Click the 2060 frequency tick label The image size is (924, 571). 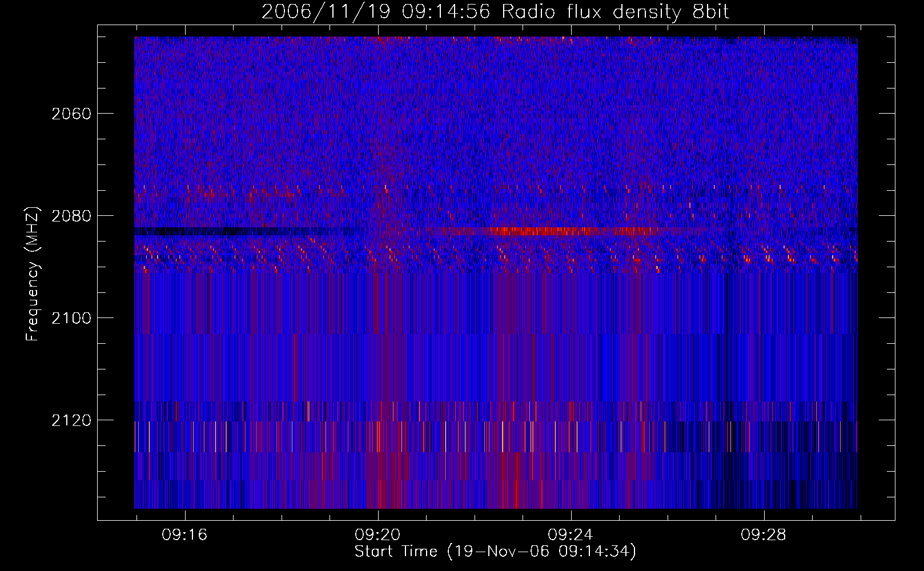point(71,114)
